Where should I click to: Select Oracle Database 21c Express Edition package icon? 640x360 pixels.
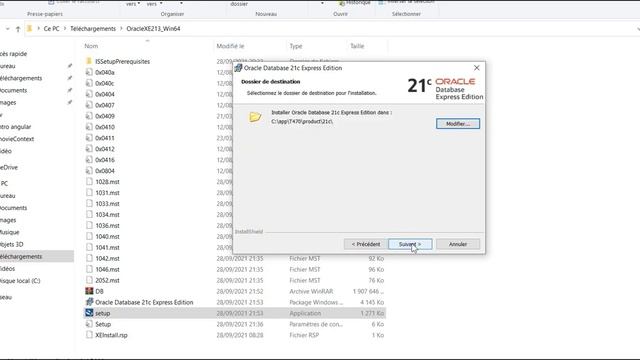pos(89,302)
